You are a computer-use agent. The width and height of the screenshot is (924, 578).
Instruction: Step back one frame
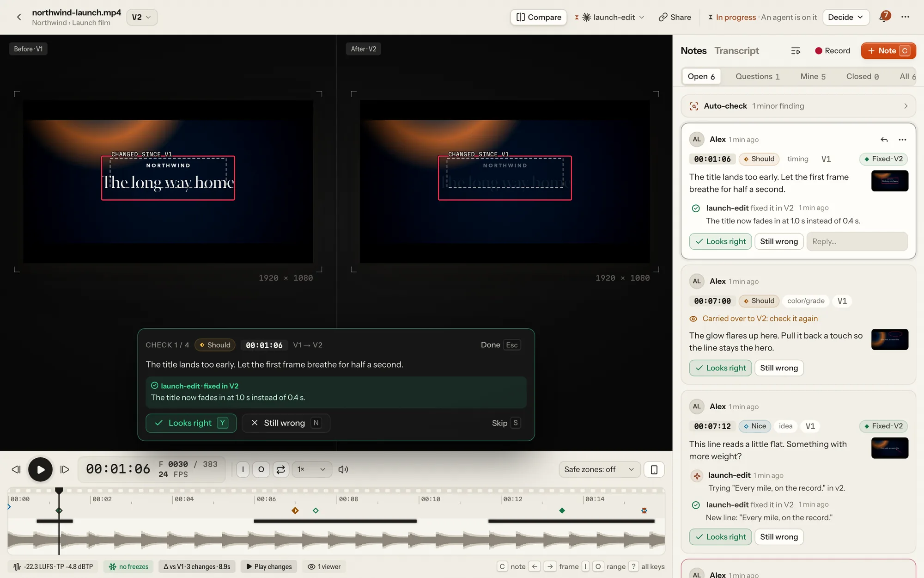point(16,469)
